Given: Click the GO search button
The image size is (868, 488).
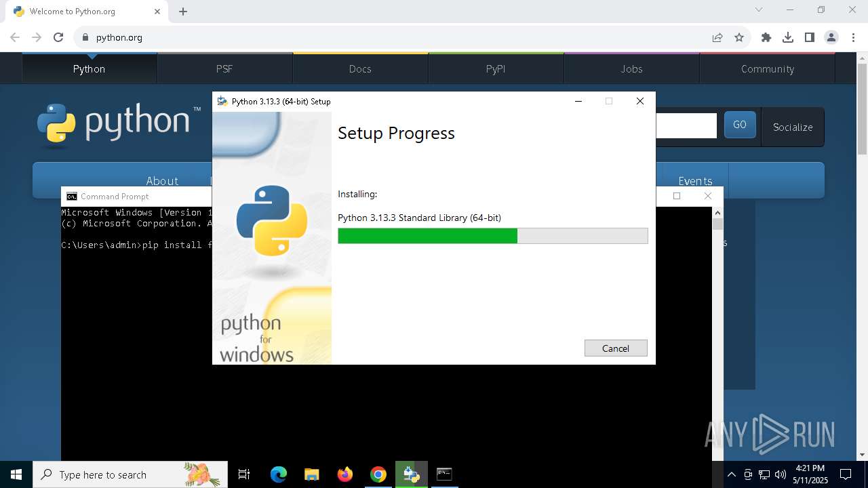Looking at the screenshot, I should [x=740, y=125].
